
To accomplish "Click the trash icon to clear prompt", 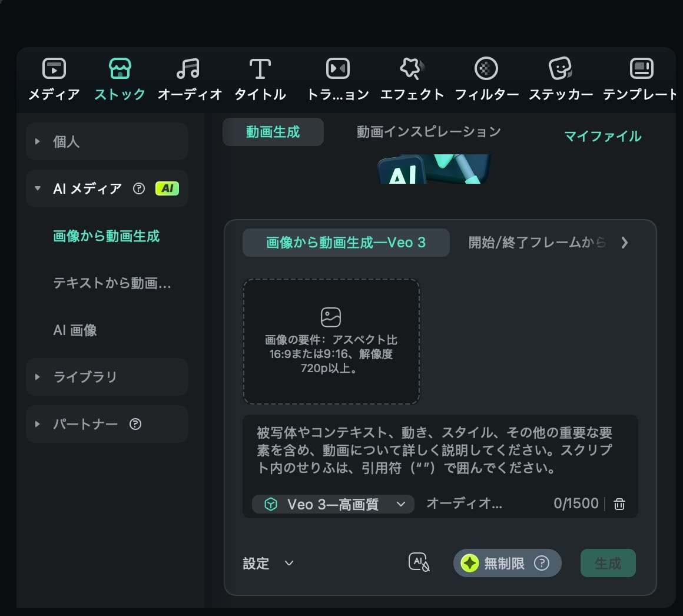I will pos(619,504).
